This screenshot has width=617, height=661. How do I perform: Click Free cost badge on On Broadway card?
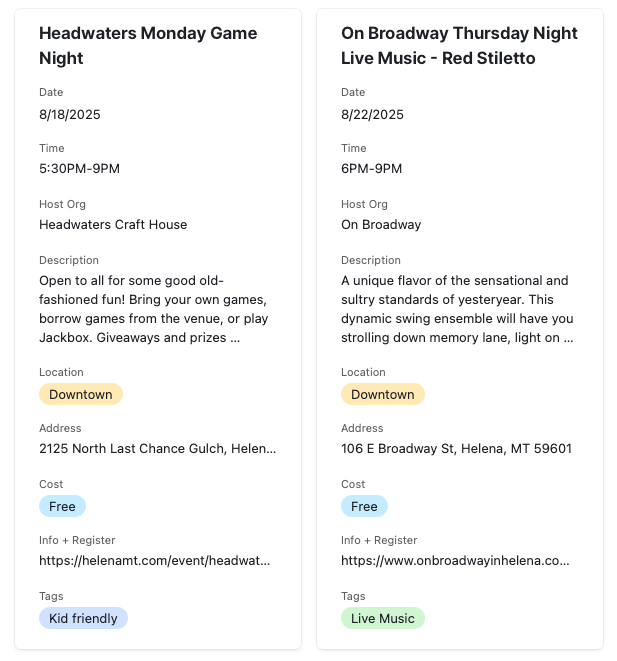[x=364, y=506]
